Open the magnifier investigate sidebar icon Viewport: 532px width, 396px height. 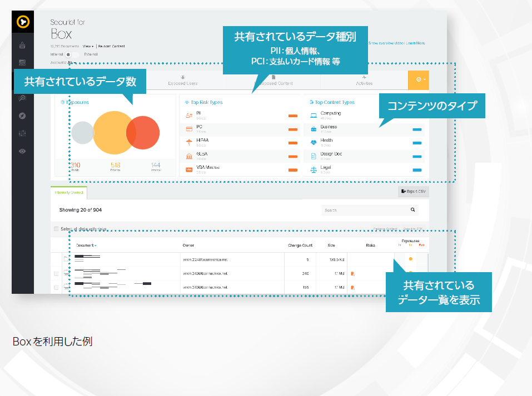(22, 98)
